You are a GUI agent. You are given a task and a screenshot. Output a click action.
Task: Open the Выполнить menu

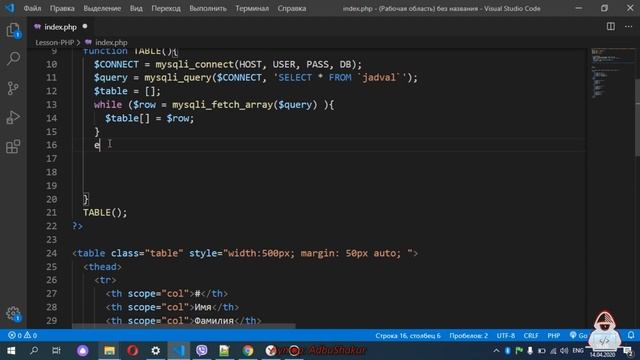(208, 8)
